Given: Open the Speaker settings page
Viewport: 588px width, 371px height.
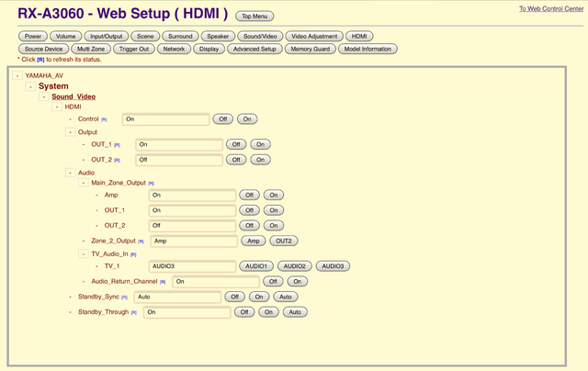Looking at the screenshot, I should (218, 37).
